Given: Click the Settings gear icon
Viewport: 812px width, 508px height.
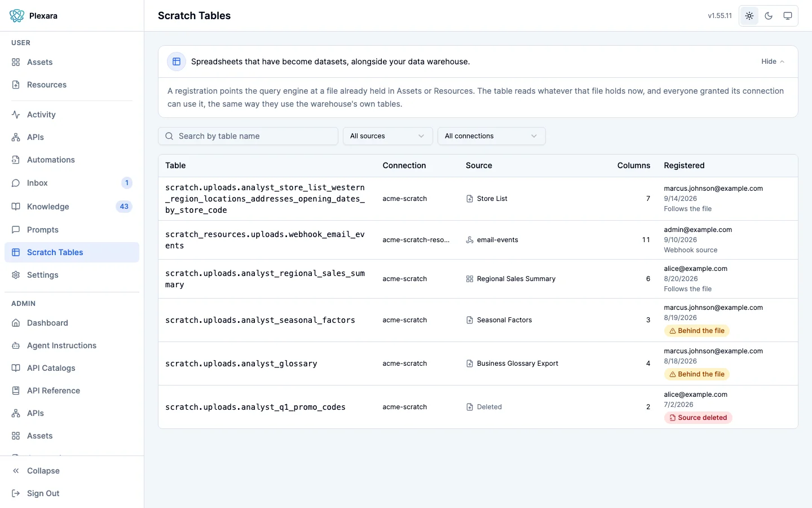Looking at the screenshot, I should (x=16, y=275).
